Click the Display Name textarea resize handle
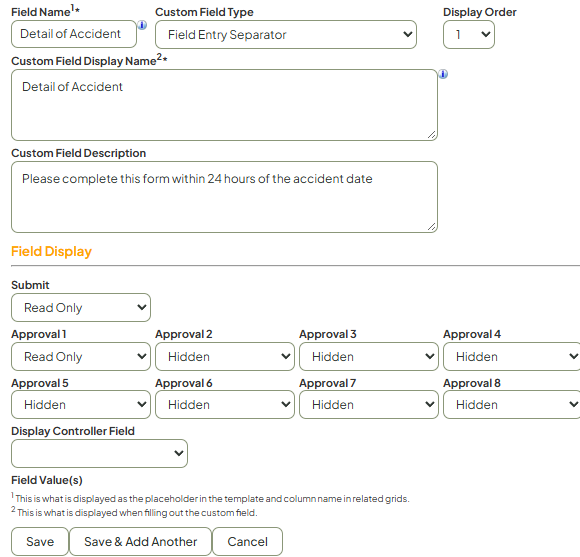The height and width of the screenshot is (557, 580). coord(431,135)
